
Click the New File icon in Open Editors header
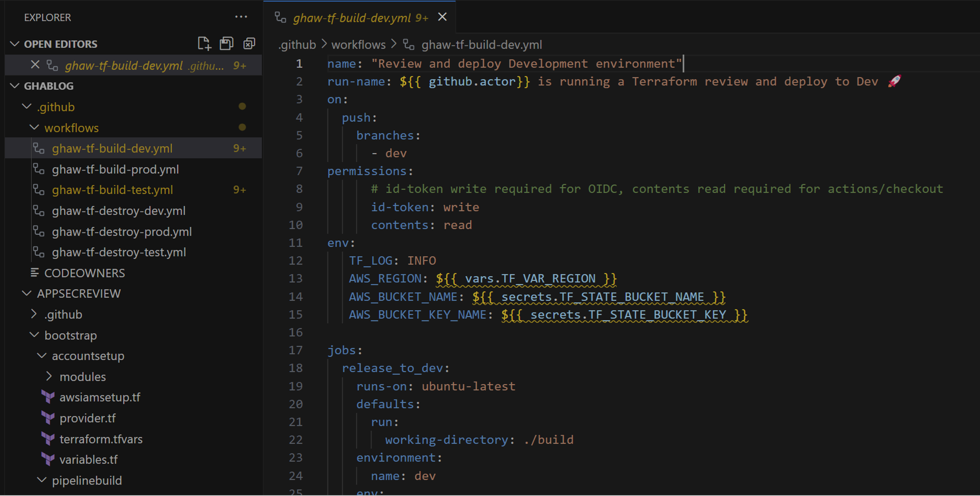point(204,43)
